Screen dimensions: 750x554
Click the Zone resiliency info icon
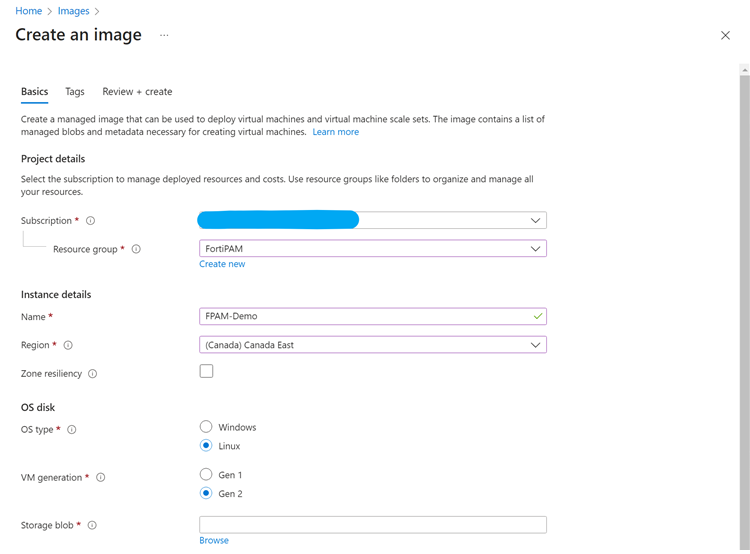(x=92, y=374)
